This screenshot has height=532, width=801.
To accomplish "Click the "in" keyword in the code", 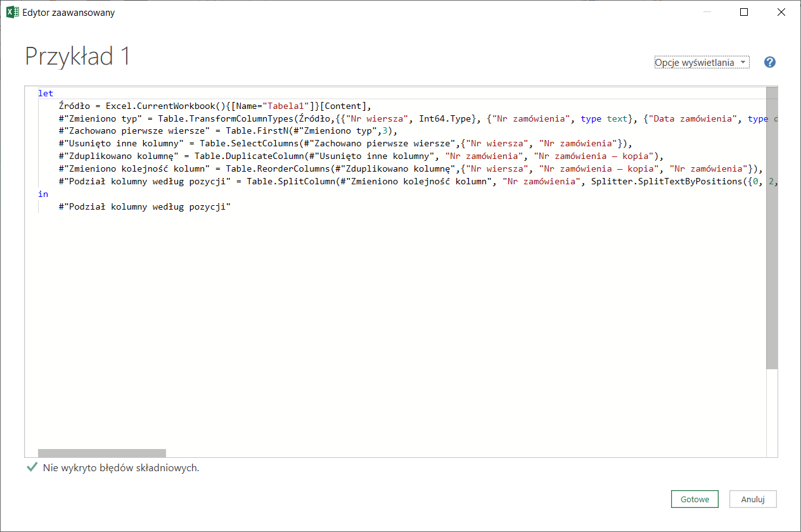I will (x=43, y=194).
